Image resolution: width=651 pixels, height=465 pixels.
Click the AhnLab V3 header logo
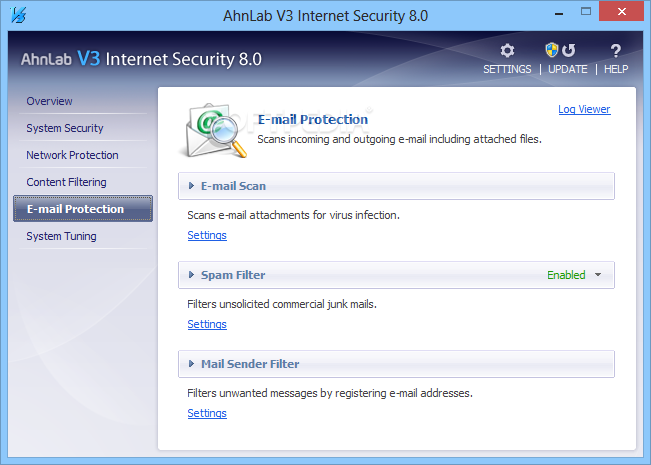pos(140,59)
